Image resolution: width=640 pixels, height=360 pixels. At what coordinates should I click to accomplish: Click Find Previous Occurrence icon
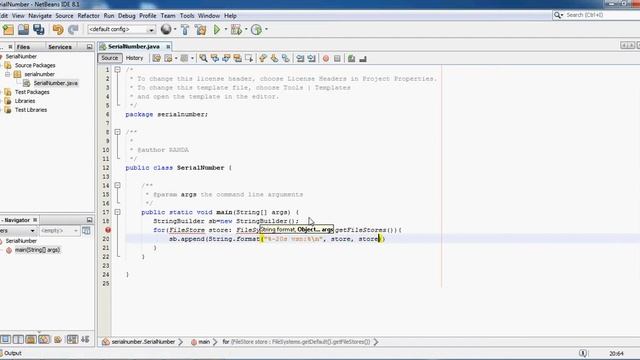coord(214,59)
